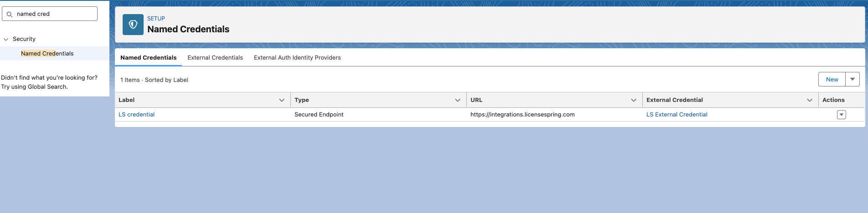Open the Label column chevron menu
Image resolution: width=868 pixels, height=213 pixels.
tap(282, 100)
